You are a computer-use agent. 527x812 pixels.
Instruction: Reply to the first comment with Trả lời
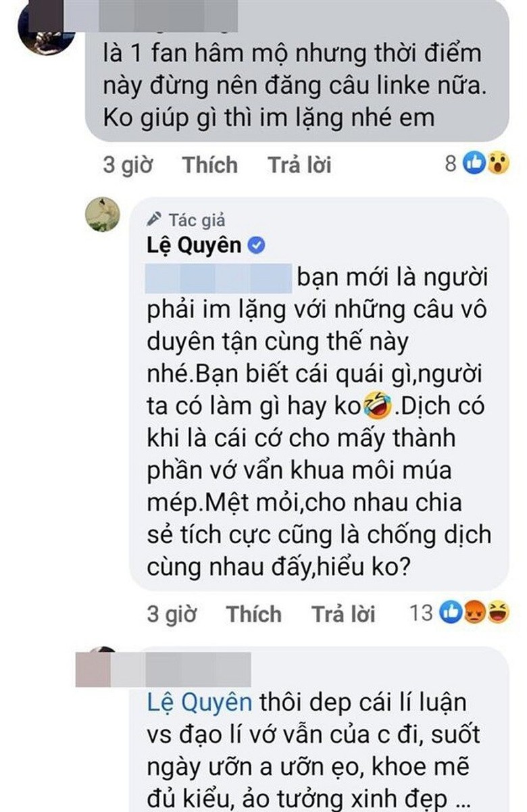pos(299,165)
